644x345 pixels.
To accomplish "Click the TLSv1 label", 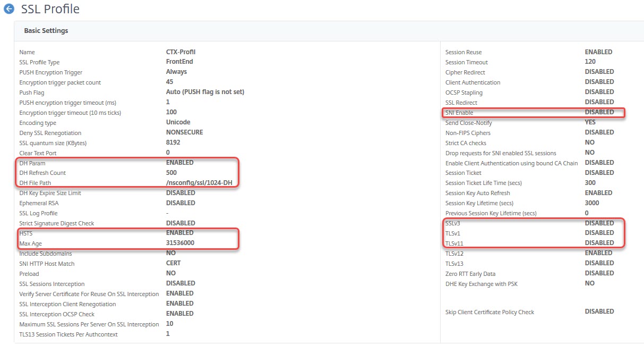I will click(453, 234).
